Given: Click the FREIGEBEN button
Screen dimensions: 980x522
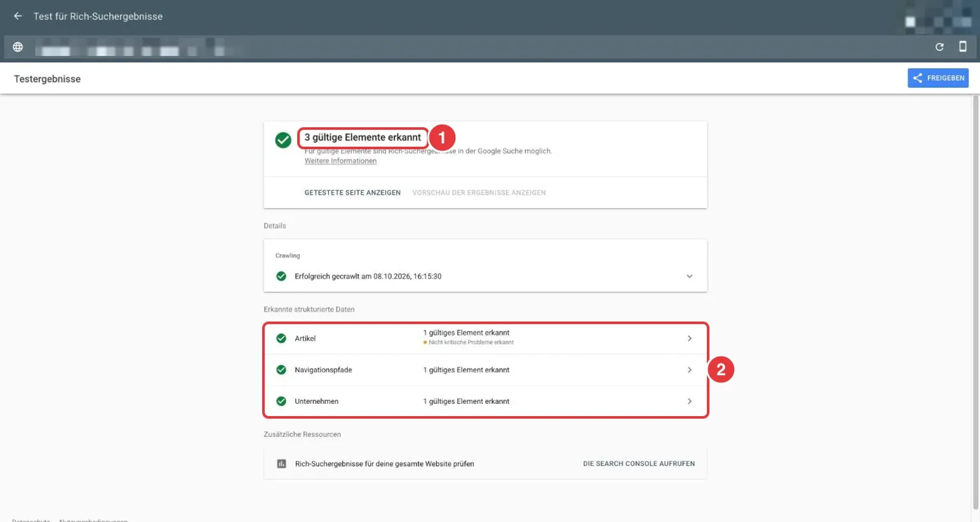Looking at the screenshot, I should pos(938,78).
